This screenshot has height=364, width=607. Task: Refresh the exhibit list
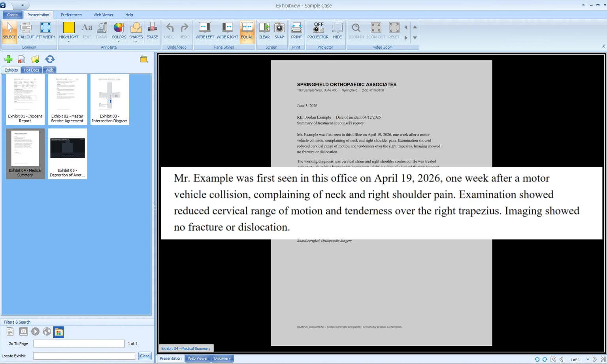(50, 59)
